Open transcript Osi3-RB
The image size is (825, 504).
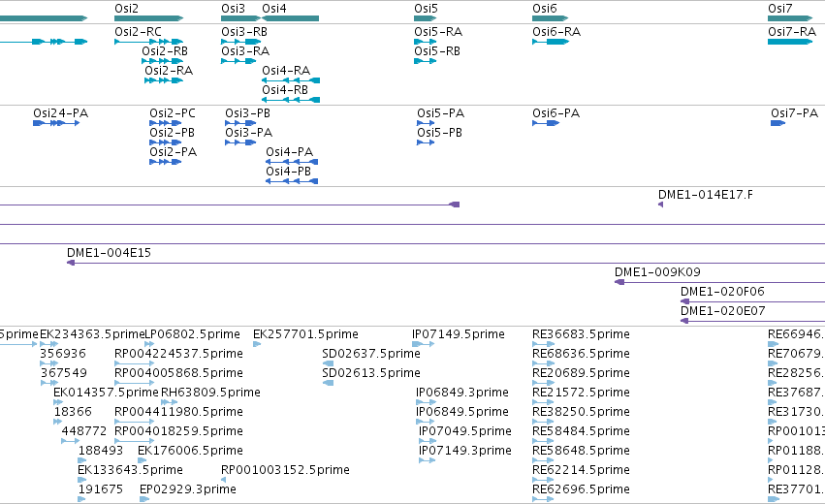244,32
